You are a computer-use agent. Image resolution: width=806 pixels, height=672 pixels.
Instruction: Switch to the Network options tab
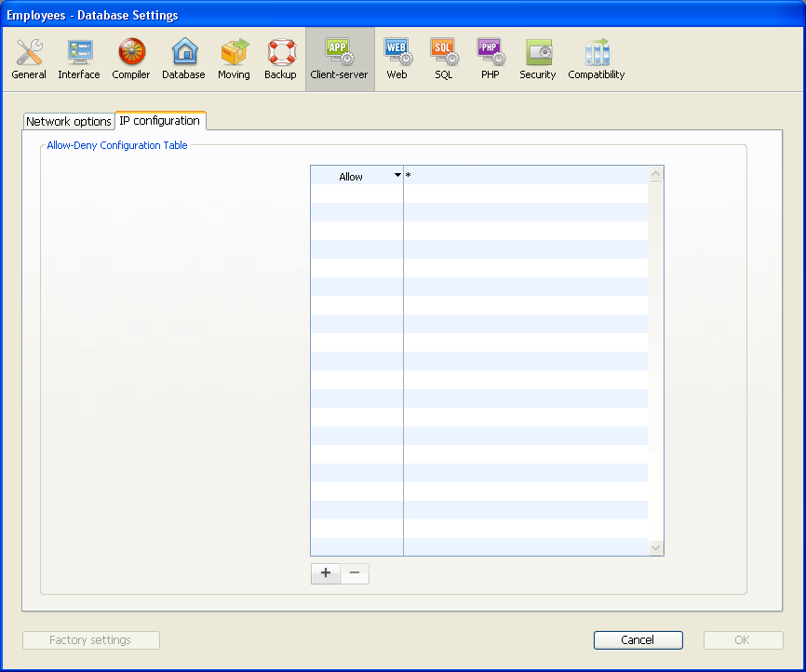(x=69, y=122)
